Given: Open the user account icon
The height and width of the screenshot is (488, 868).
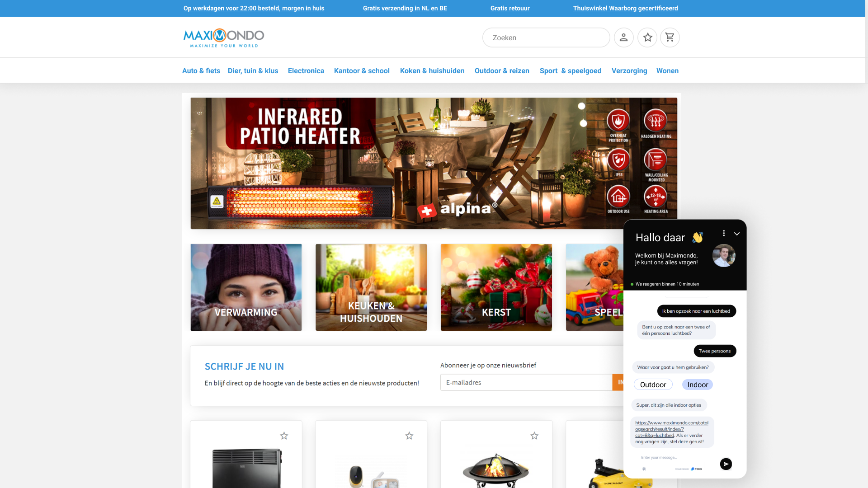Looking at the screenshot, I should pos(623,38).
